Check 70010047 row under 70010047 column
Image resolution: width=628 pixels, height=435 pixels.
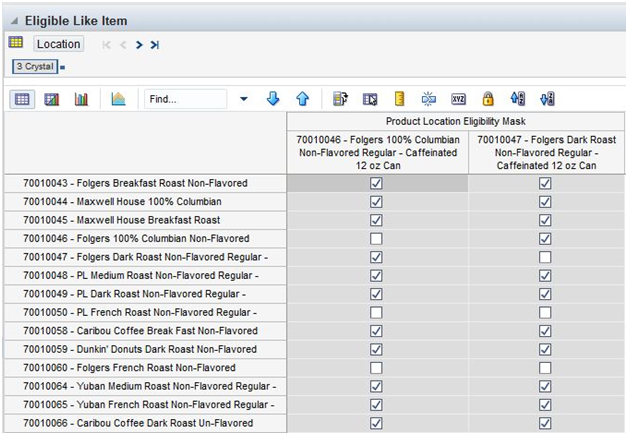pyautogui.click(x=545, y=257)
